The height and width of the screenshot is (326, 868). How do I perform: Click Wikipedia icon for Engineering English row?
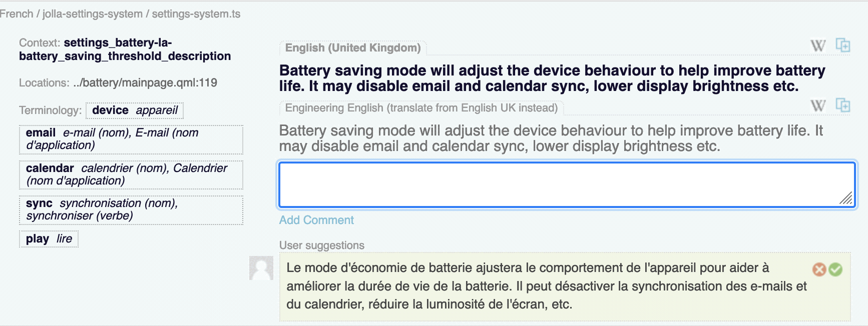[818, 105]
